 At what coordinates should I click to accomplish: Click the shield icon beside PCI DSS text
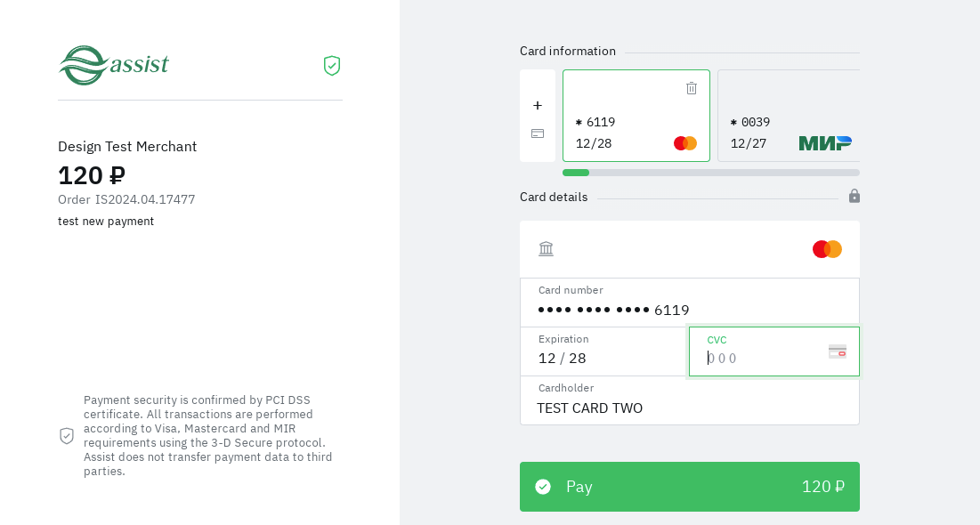[x=67, y=436]
